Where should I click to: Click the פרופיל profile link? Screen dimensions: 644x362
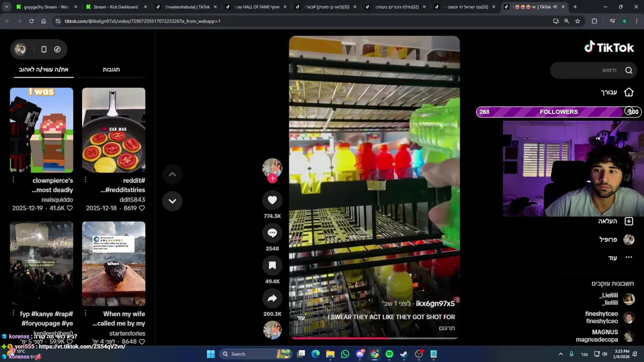point(608,239)
